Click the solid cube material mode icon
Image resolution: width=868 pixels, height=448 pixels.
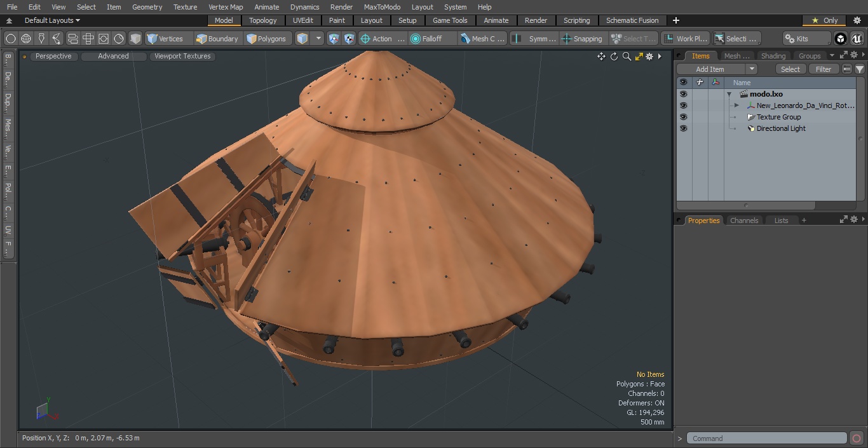tap(135, 39)
